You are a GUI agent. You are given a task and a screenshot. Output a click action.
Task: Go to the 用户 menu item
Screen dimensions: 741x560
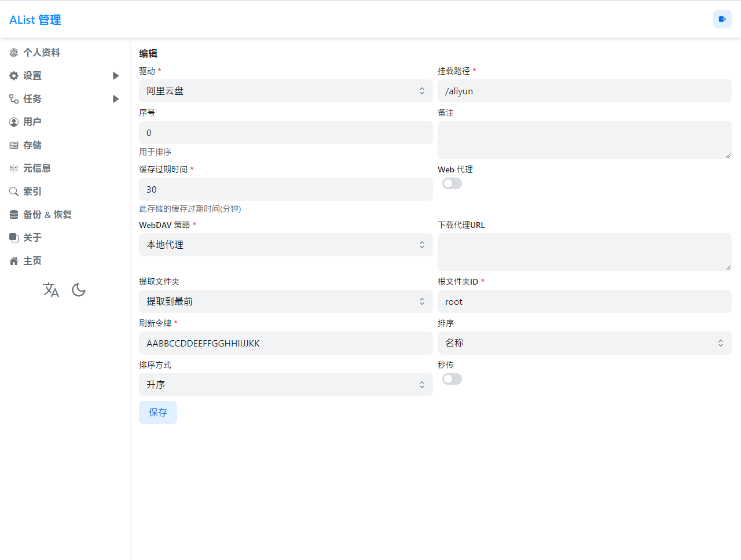pos(32,122)
